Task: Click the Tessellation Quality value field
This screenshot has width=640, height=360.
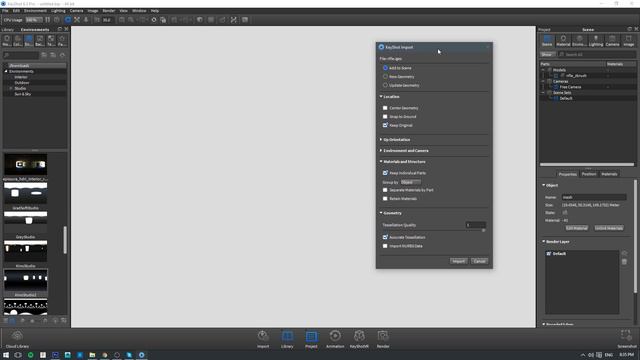Action: click(476, 225)
